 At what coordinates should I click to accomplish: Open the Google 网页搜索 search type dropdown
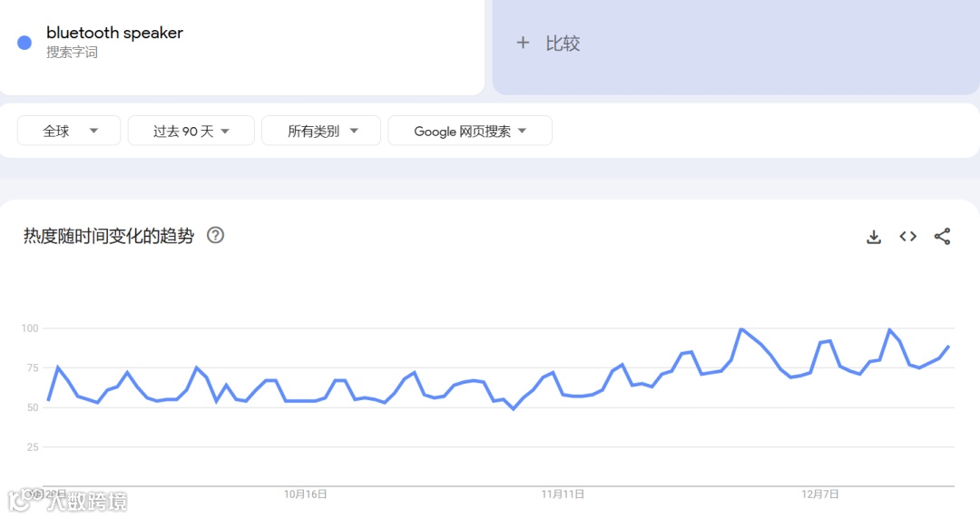point(470,131)
